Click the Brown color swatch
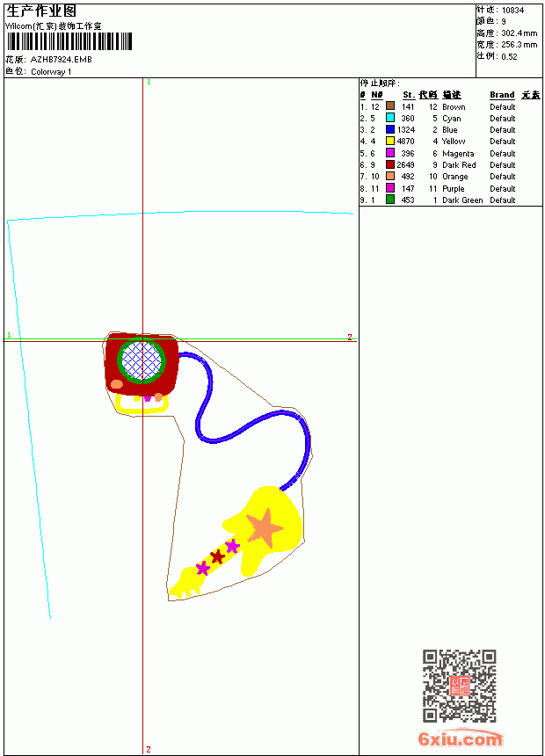 click(390, 106)
